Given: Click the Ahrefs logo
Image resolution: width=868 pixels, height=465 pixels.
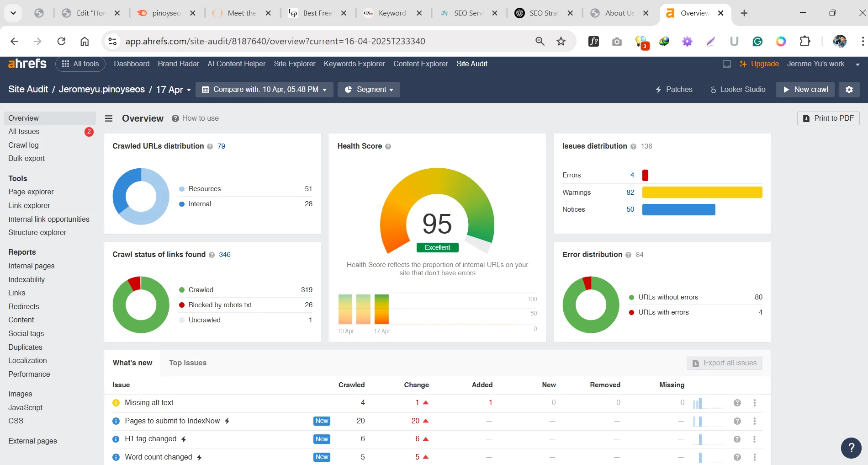Looking at the screenshot, I should click(x=27, y=64).
